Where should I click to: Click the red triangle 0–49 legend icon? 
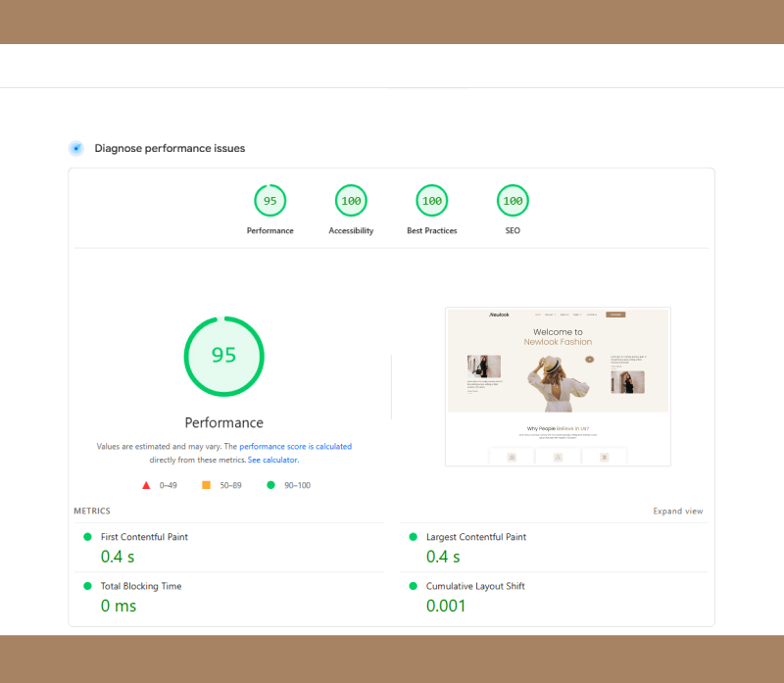(x=146, y=485)
